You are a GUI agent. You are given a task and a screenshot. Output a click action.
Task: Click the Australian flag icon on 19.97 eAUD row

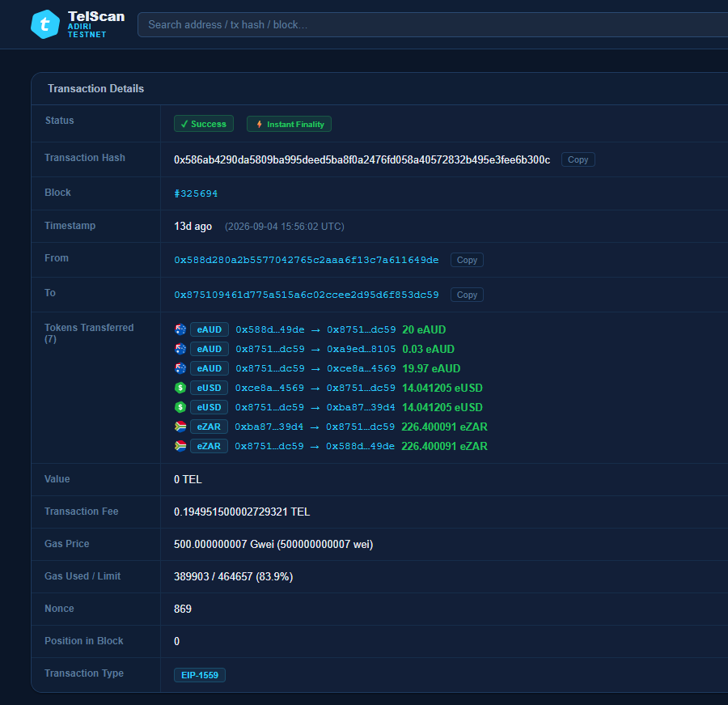(180, 368)
